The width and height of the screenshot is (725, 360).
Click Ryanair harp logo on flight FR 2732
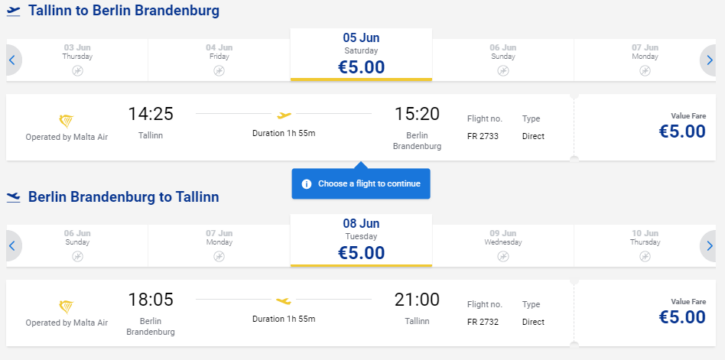(66, 307)
